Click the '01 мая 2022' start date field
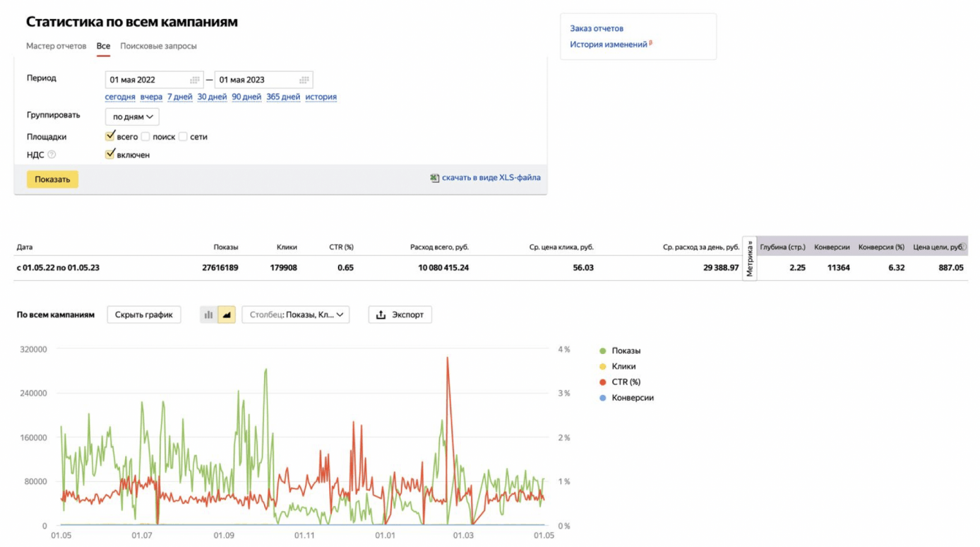980x547 pixels. [146, 80]
